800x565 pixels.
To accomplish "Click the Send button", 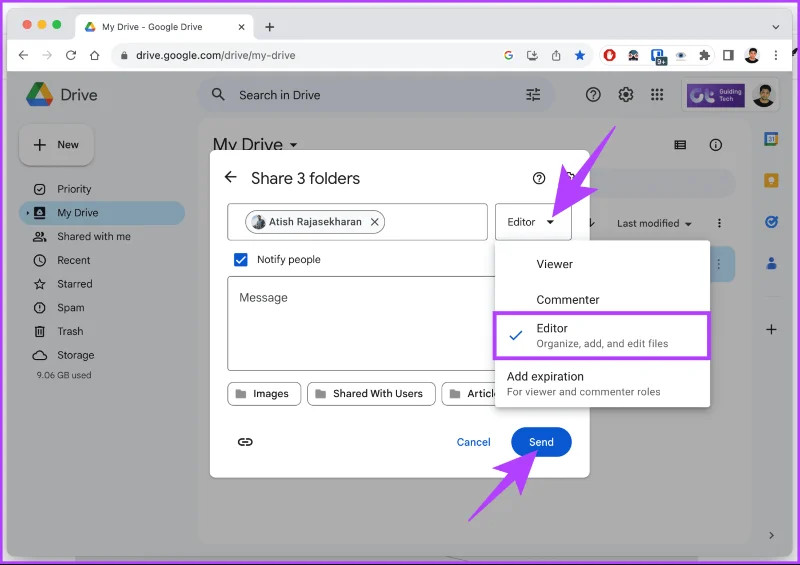I will pos(541,442).
